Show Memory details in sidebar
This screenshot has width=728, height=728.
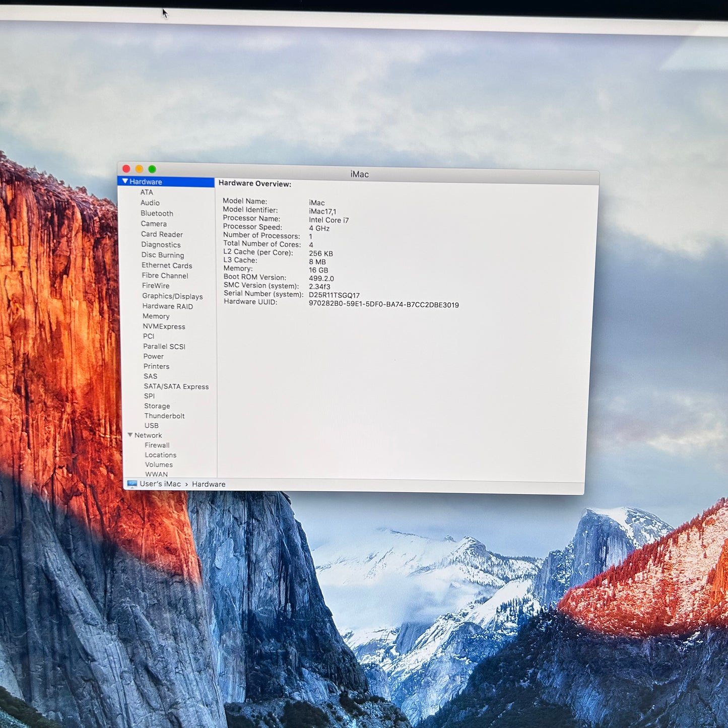[156, 316]
